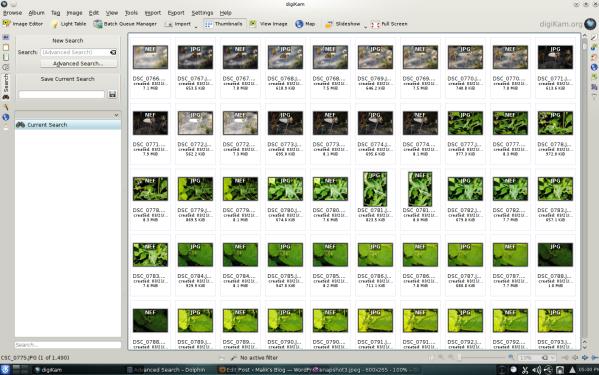This screenshot has height=375, width=599.
Task: Switch to Map view mode
Action: pyautogui.click(x=305, y=24)
